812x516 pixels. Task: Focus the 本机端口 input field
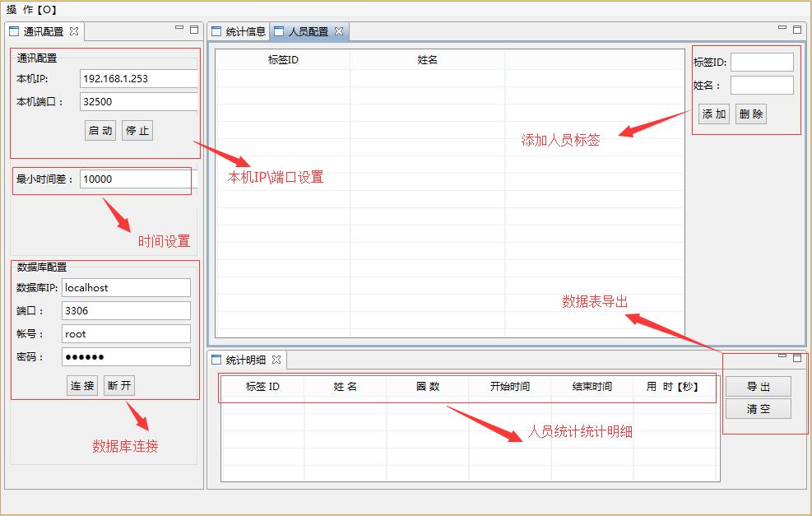coord(139,101)
